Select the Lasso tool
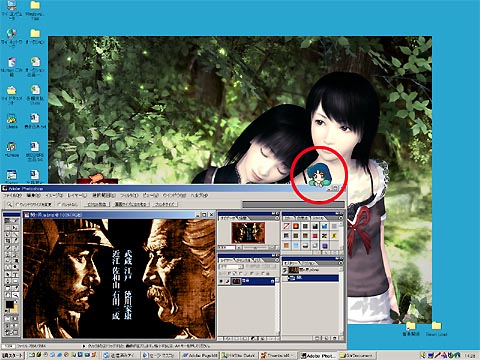Screen dimensions: 480x360 (7, 234)
